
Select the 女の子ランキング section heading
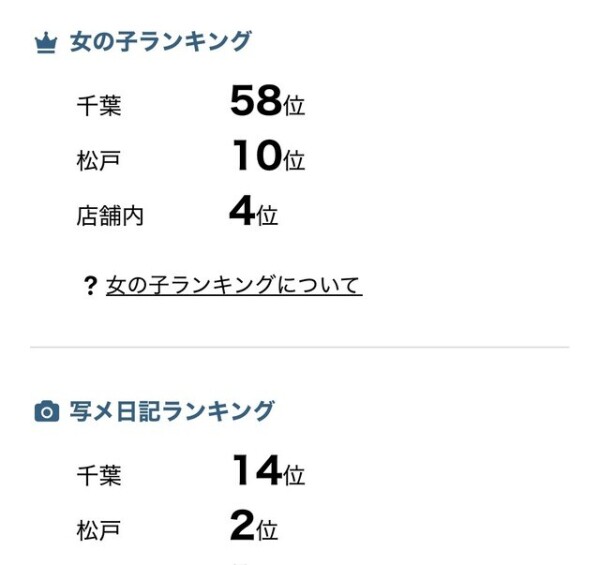point(160,42)
